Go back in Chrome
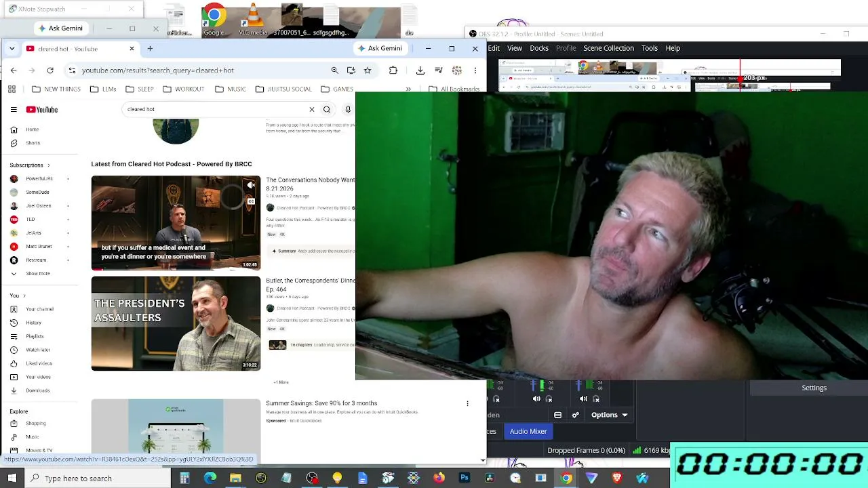 (x=14, y=70)
